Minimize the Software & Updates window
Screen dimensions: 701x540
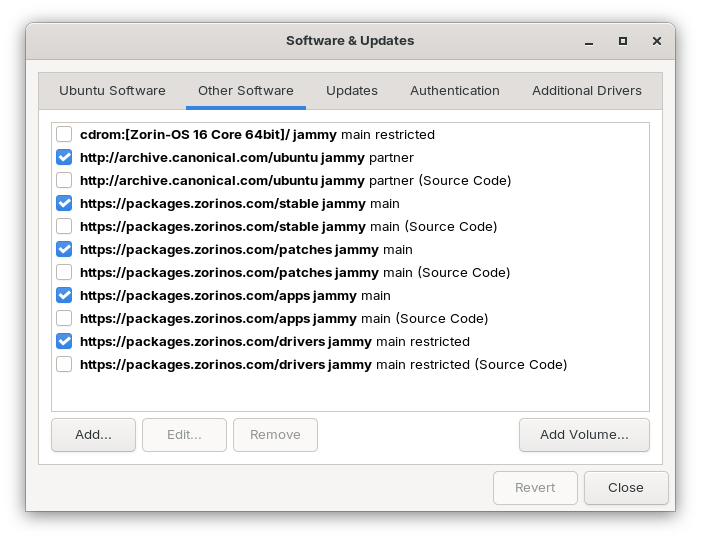[x=589, y=41]
